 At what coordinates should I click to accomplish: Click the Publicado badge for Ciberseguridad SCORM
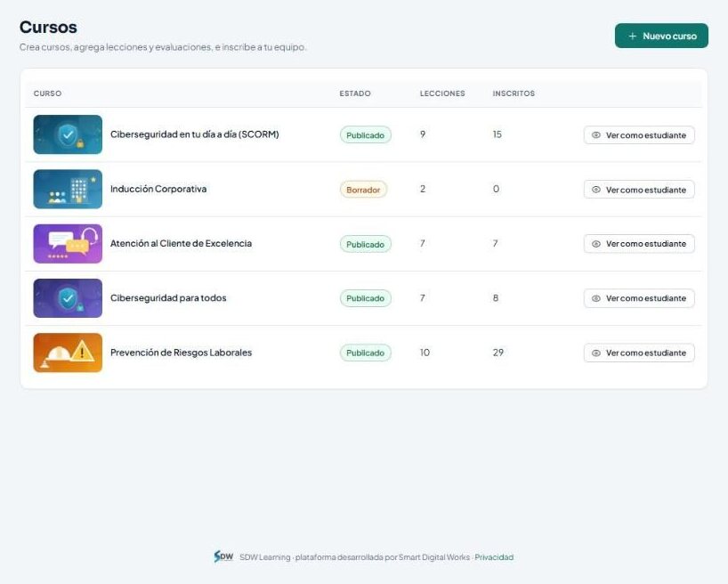pyautogui.click(x=366, y=135)
